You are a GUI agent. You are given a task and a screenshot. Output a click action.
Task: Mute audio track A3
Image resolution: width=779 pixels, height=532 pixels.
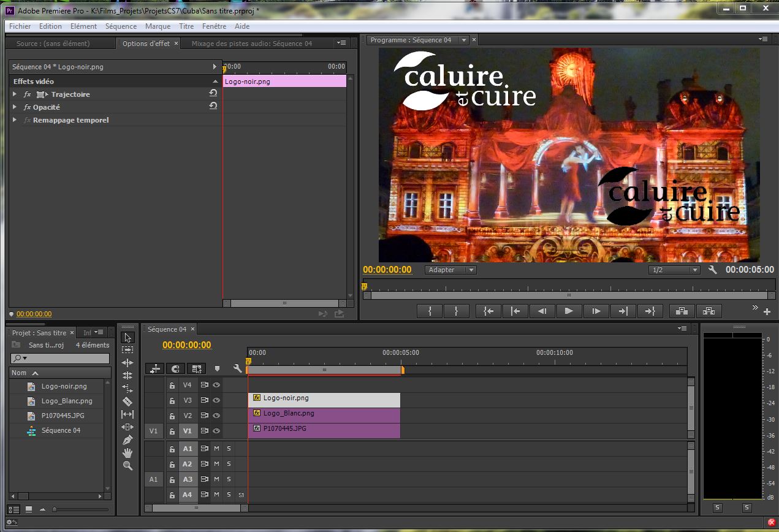coord(216,479)
